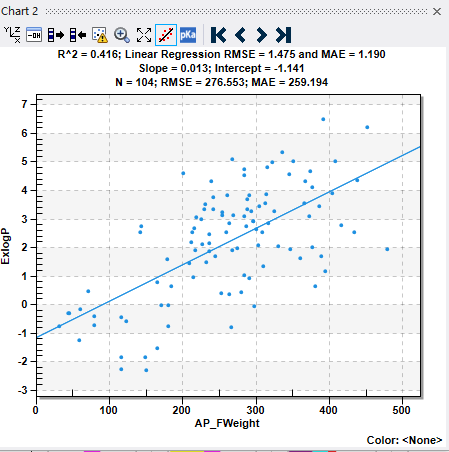Click the y-axis tick label 7
Image resolution: width=449 pixels, height=452 pixels.
tap(24, 104)
